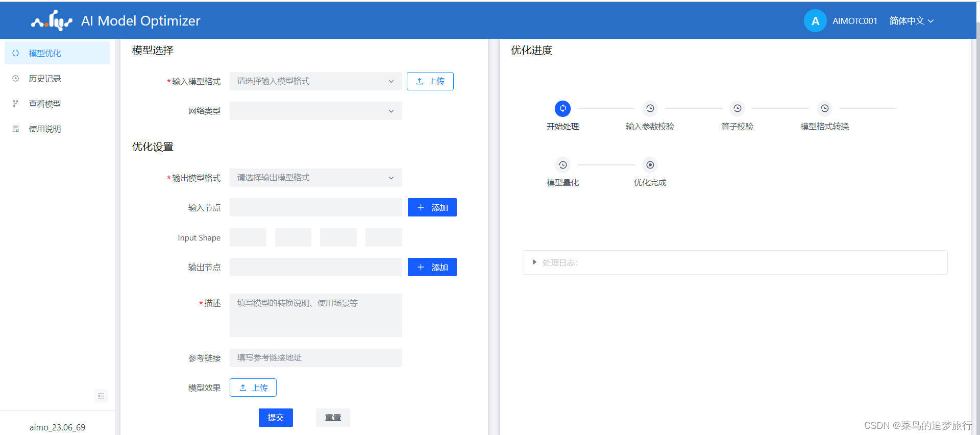Expand the 处理日志 log panel

735,262
